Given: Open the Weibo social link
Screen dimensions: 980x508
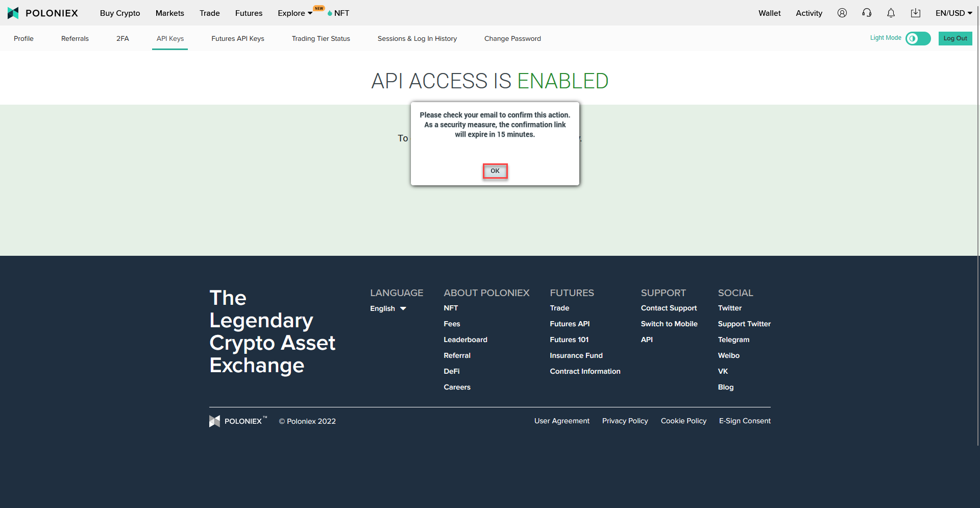Looking at the screenshot, I should (728, 355).
